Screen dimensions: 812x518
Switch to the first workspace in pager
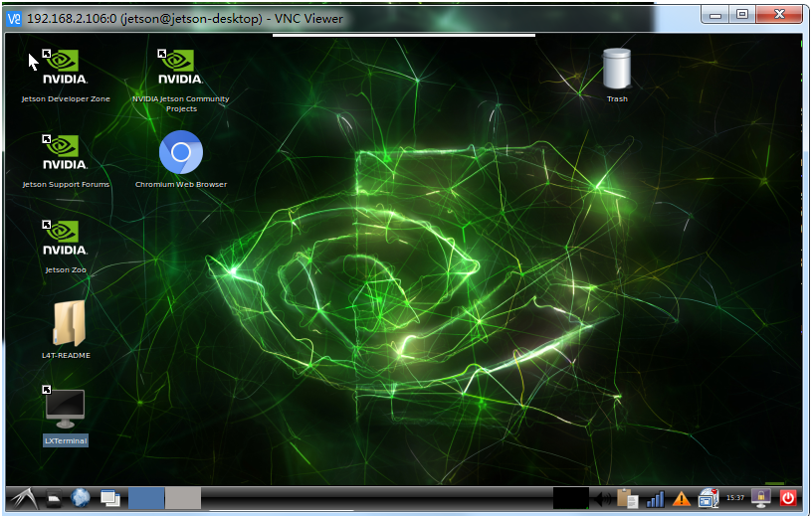[x=146, y=498]
